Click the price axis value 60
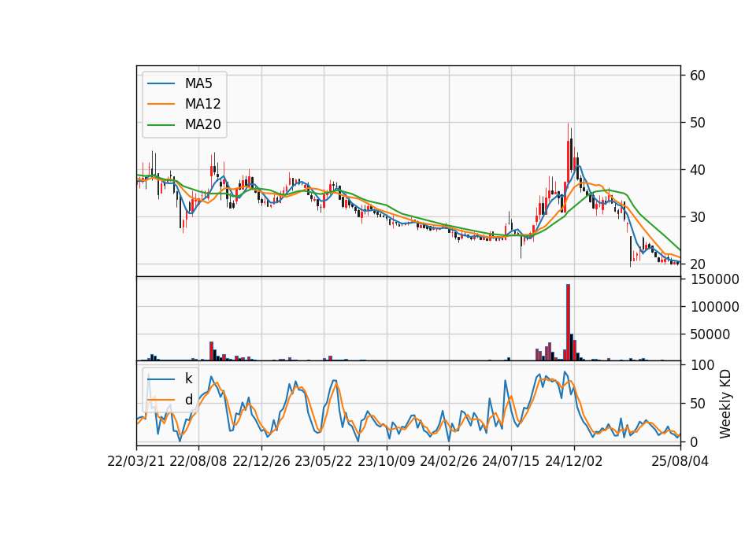Image resolution: width=756 pixels, height=543 pixels. tap(698, 76)
